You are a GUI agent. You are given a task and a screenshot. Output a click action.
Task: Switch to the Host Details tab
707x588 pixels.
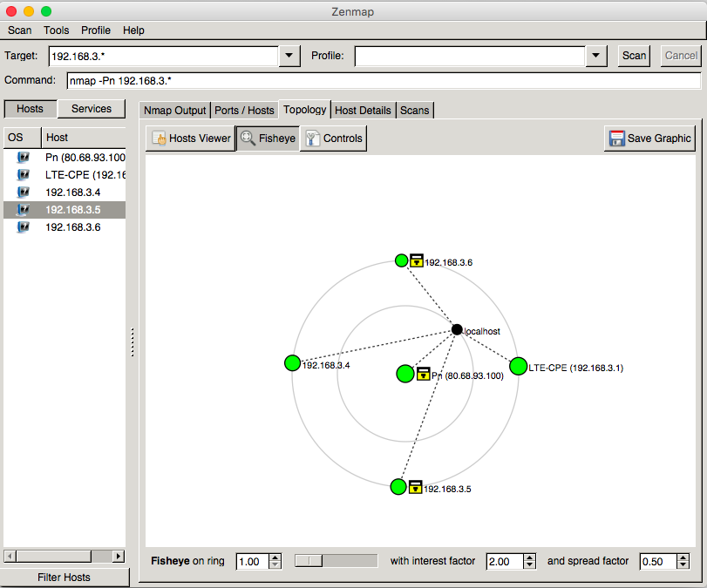pyautogui.click(x=363, y=111)
